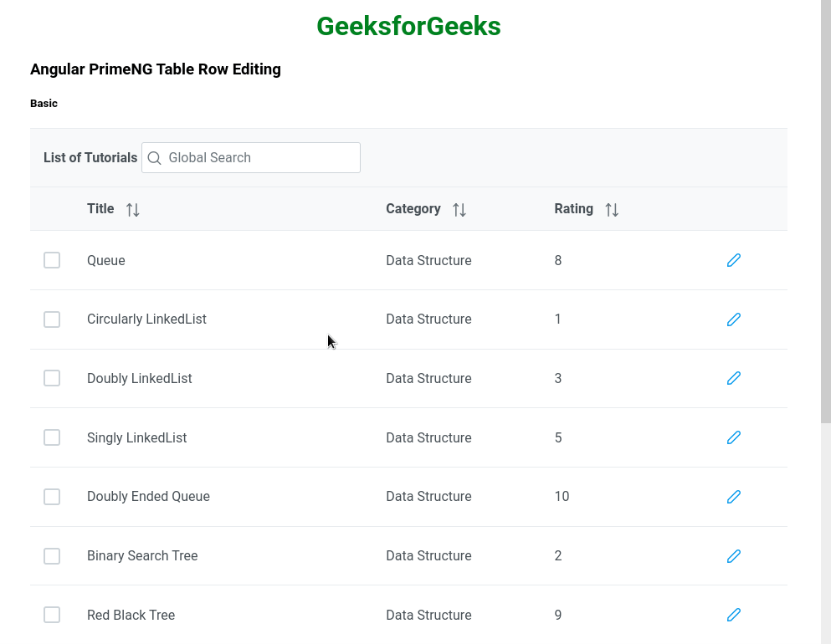Click the Title column header

coord(100,209)
